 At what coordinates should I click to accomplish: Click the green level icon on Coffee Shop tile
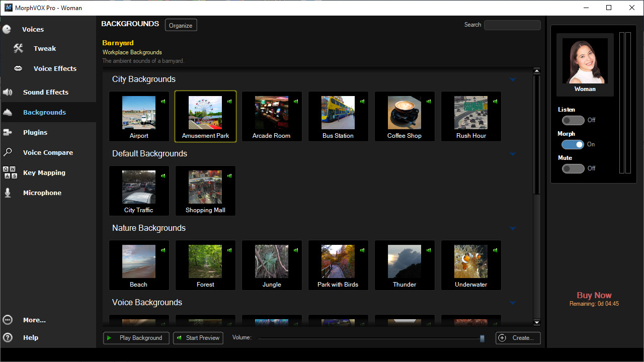pos(429,101)
